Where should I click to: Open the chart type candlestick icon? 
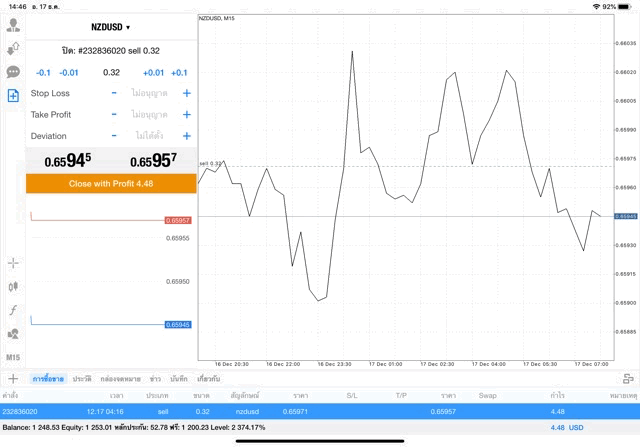(13, 287)
